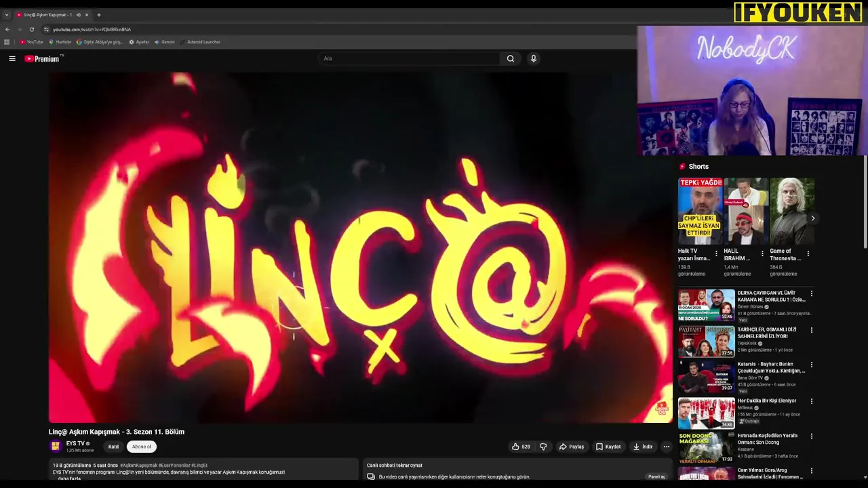Expand the tab search dropdown arrow
The image size is (868, 488).
coord(6,15)
